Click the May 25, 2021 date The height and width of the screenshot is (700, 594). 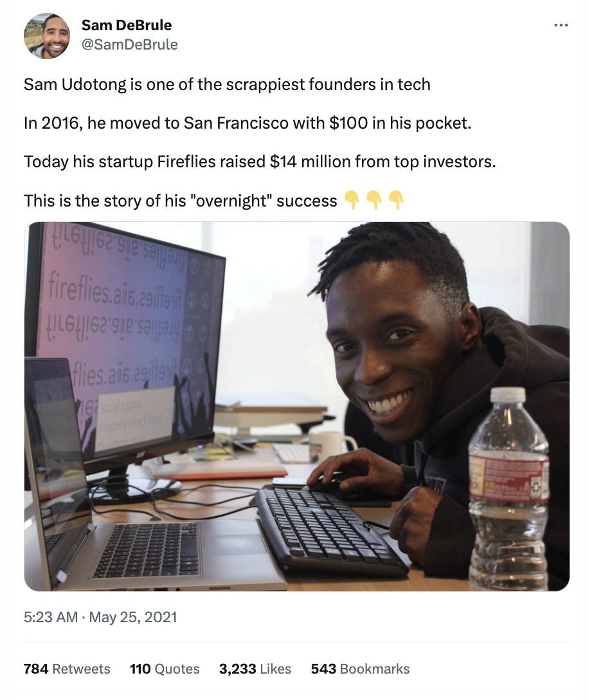click(132, 618)
